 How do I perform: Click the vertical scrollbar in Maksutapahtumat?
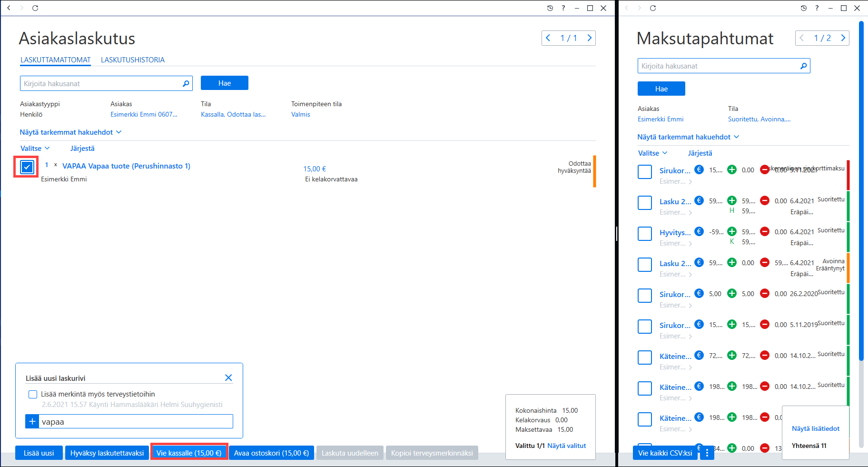pyautogui.click(x=861, y=190)
